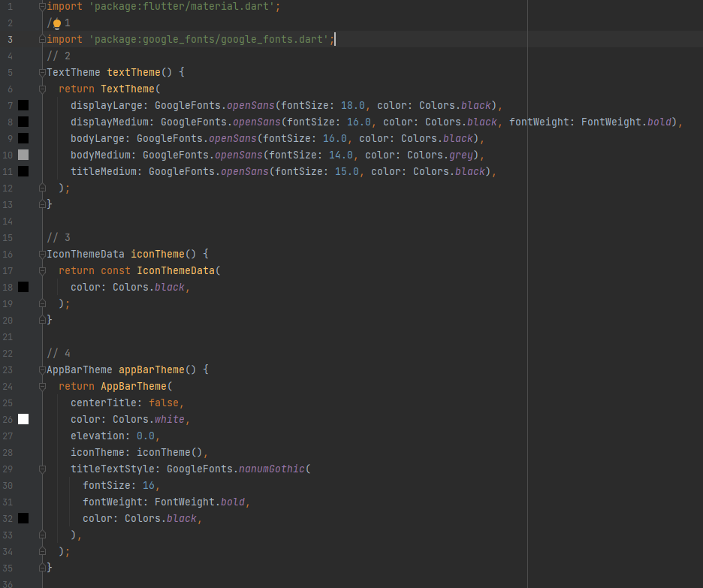Click the titleMedium parameter name
Viewport: 703px width, 588px height.
pyautogui.click(x=104, y=172)
